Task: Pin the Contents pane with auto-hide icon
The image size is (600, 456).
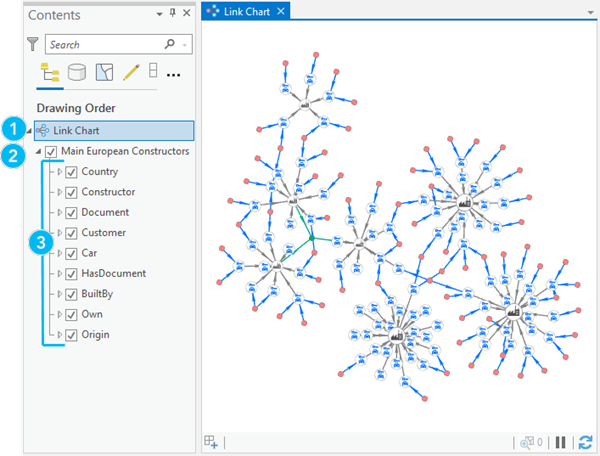Action: (x=172, y=15)
